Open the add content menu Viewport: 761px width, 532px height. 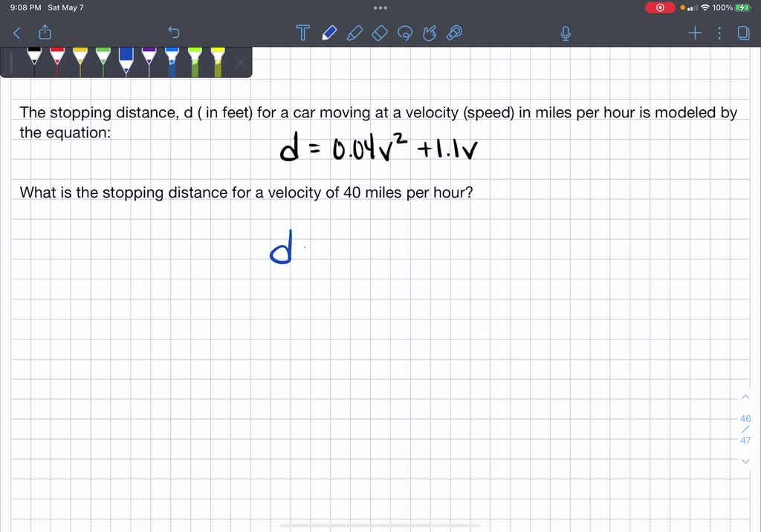tap(694, 33)
